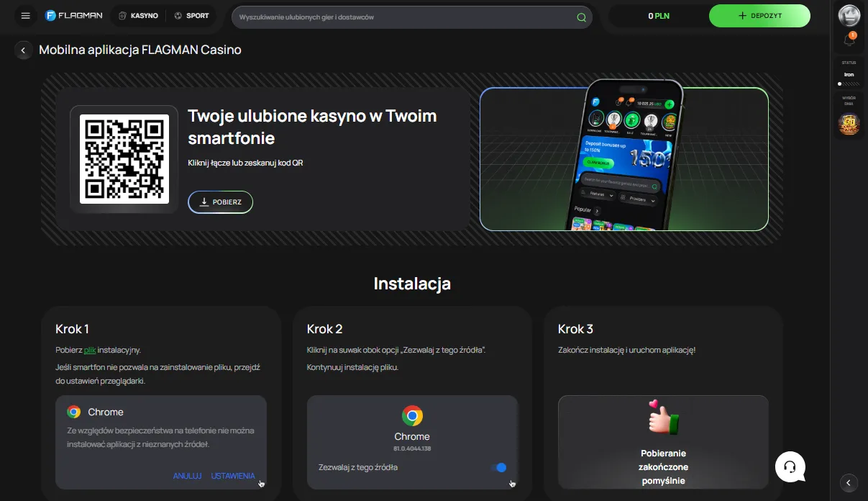The width and height of the screenshot is (868, 501).
Task: Click 'Mobilna aplikacja FLAGMAN Casino' title
Action: pyautogui.click(x=140, y=50)
